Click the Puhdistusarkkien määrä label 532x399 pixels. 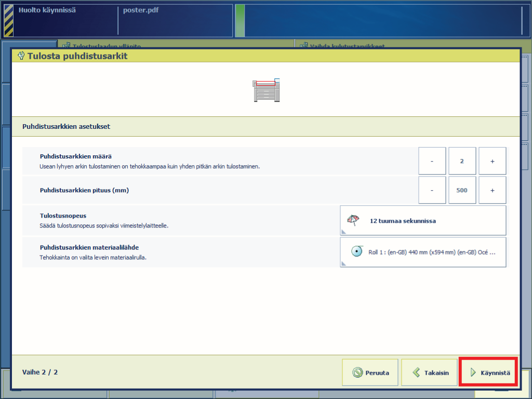pos(76,156)
